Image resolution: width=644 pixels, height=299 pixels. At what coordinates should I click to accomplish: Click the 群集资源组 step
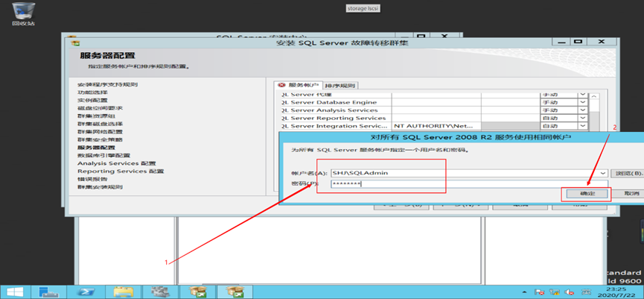click(96, 116)
